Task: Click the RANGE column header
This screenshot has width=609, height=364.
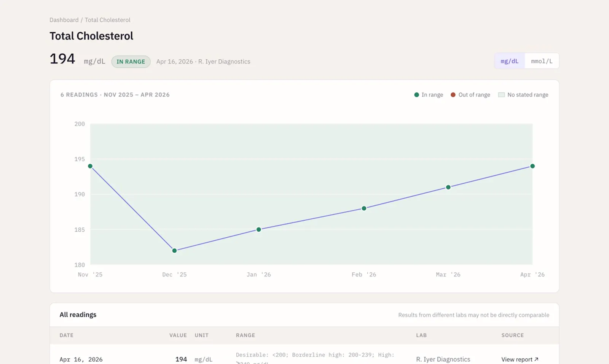Action: (x=246, y=335)
